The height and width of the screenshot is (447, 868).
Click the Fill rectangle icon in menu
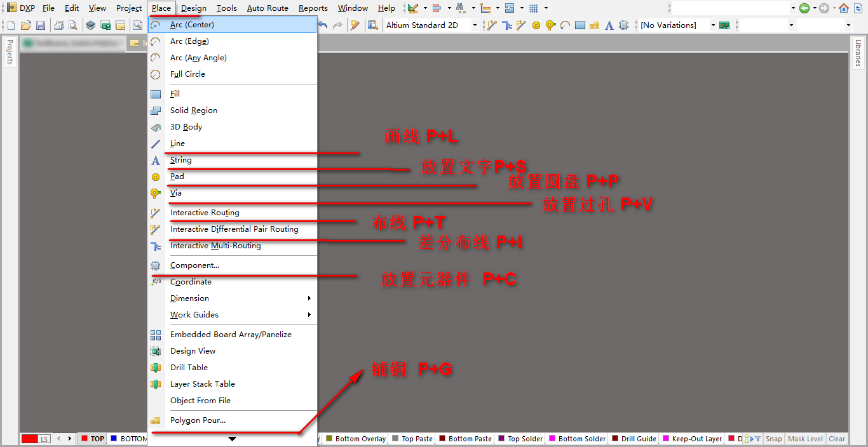point(156,94)
